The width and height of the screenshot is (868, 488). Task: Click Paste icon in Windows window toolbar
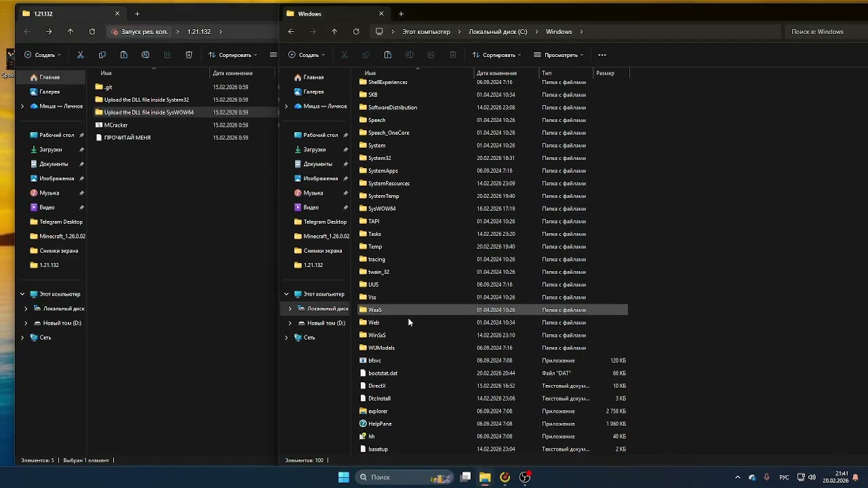coord(387,55)
